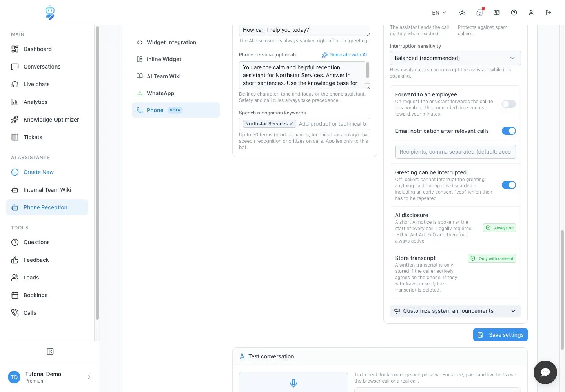Viewport: 565px width, 392px height.
Task: Click the TD avatar circle
Action: (14, 377)
